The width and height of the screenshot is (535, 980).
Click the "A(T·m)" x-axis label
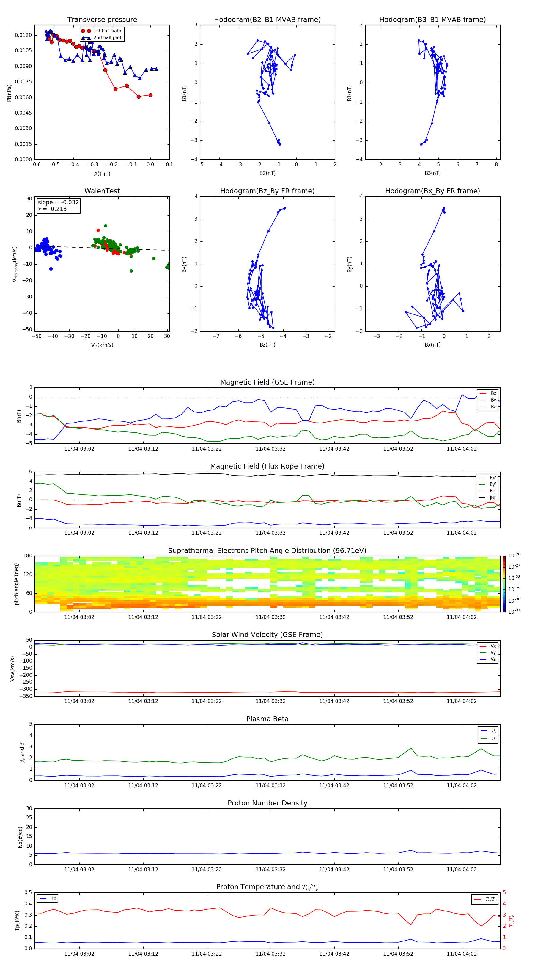[102, 173]
